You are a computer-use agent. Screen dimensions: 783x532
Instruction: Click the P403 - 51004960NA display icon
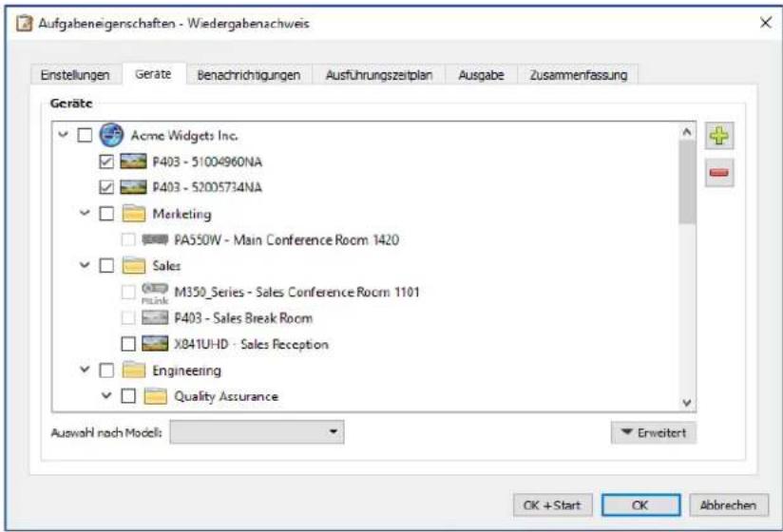tap(133, 161)
